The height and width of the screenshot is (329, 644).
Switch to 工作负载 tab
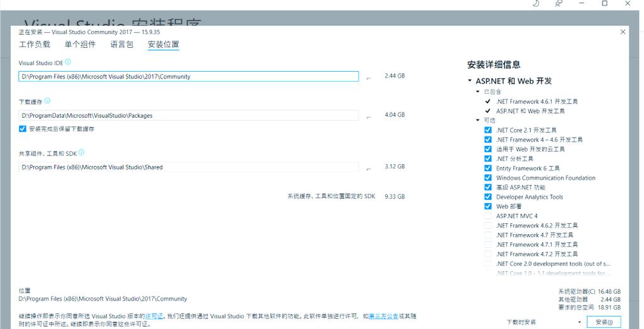pyautogui.click(x=35, y=45)
